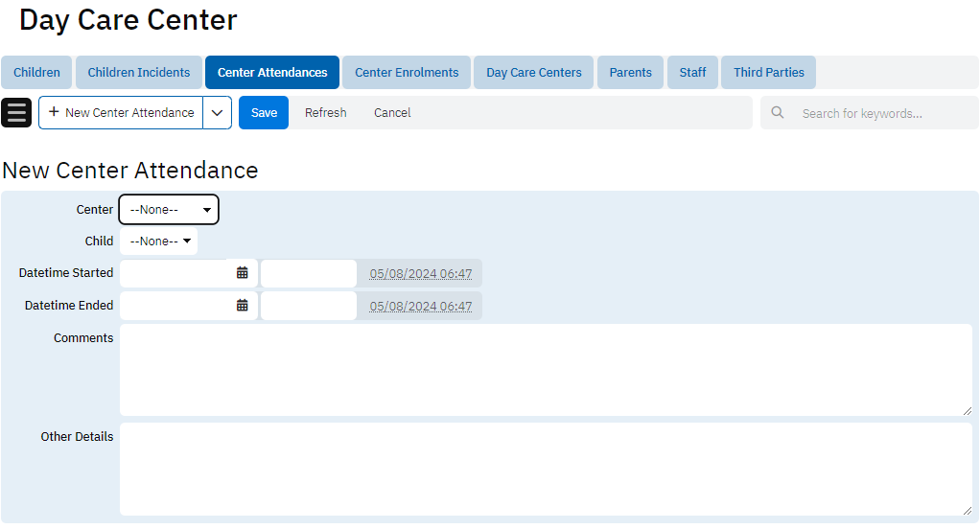The image size is (980, 529).
Task: Click the Refresh button
Action: pyautogui.click(x=325, y=112)
